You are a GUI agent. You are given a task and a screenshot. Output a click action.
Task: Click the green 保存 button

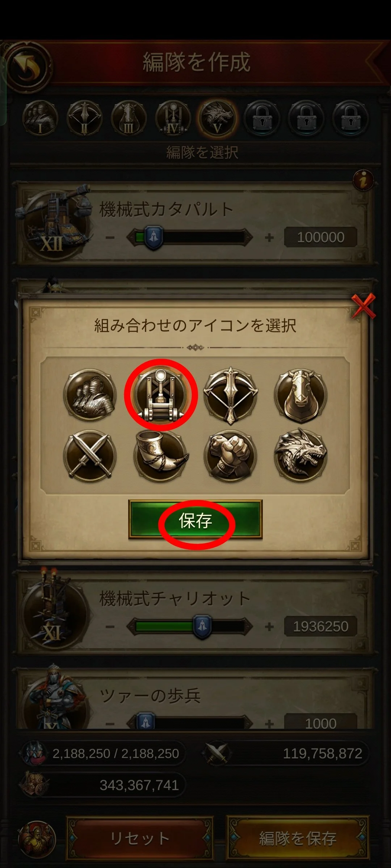(195, 520)
